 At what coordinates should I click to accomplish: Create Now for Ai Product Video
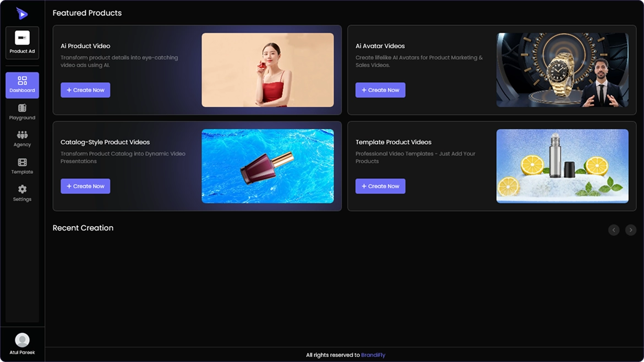coord(85,90)
